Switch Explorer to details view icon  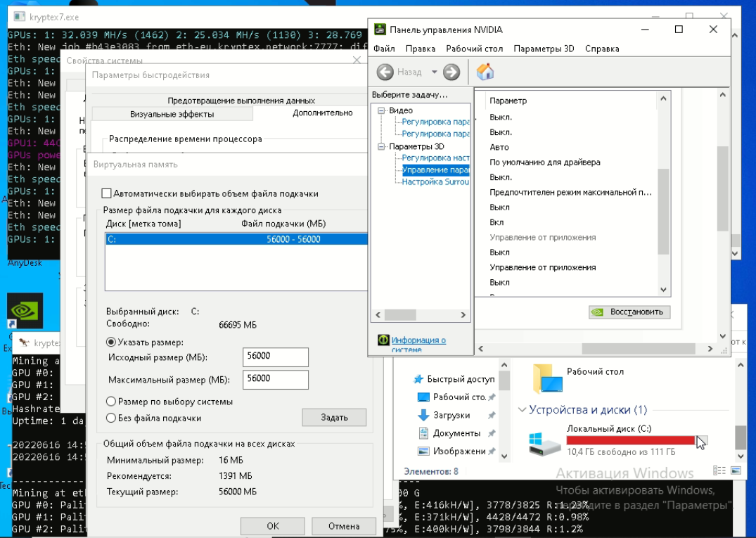(x=719, y=470)
